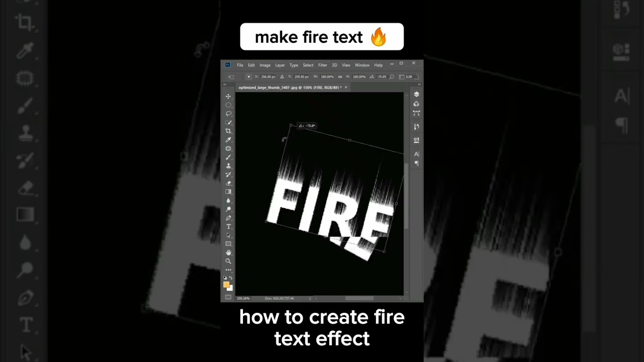The image size is (644, 362).
Task: Open the Select menu
Action: [x=308, y=65]
